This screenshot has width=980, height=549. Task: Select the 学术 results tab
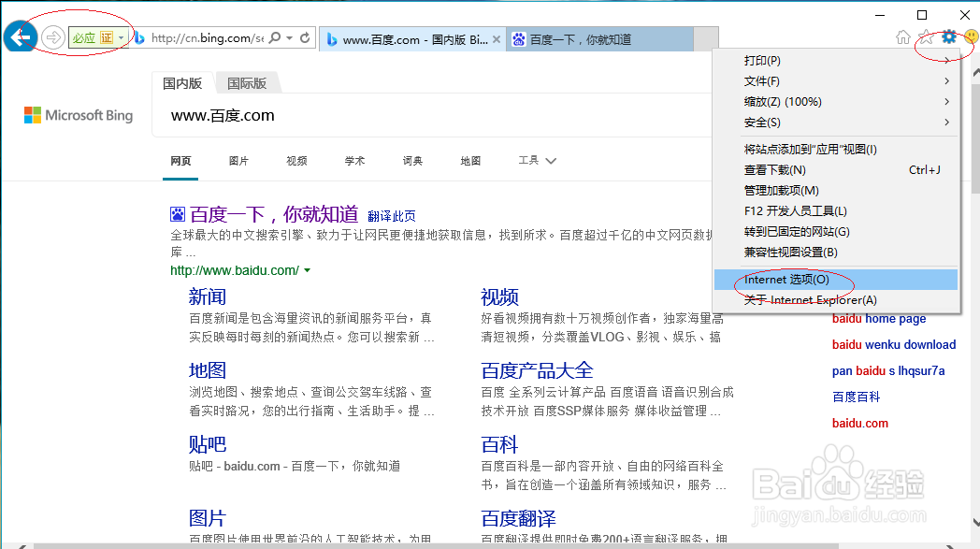coord(354,161)
